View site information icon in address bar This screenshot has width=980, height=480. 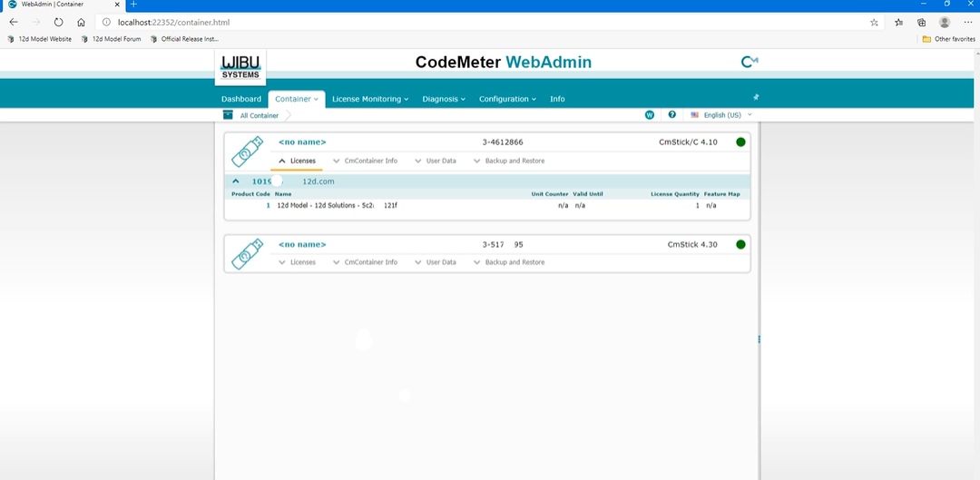pos(106,22)
